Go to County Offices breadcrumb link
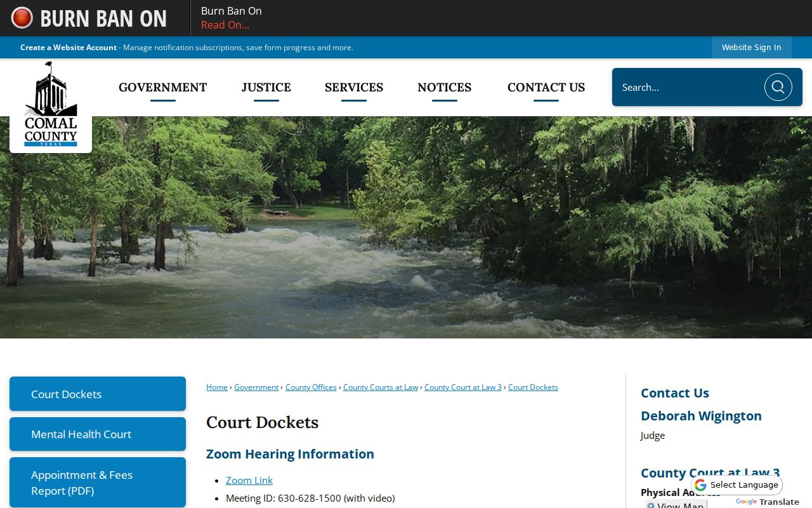Screen dimensions: 812x508 click(x=311, y=387)
